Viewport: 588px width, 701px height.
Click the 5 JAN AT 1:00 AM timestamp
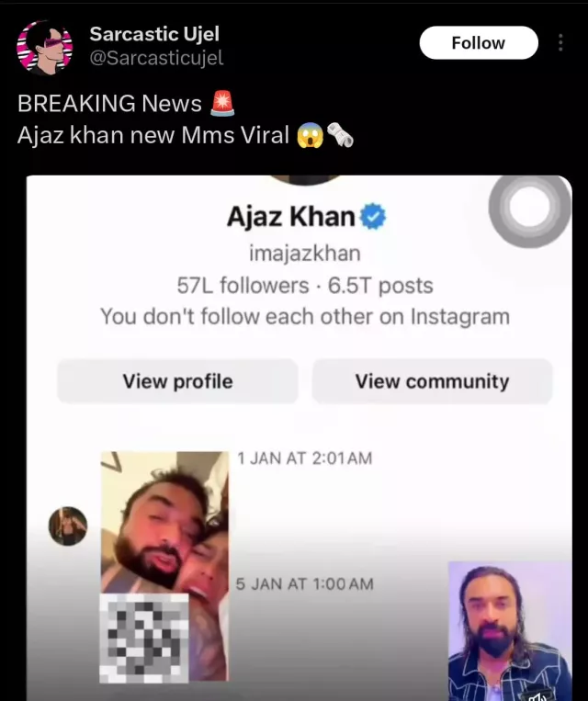click(304, 584)
